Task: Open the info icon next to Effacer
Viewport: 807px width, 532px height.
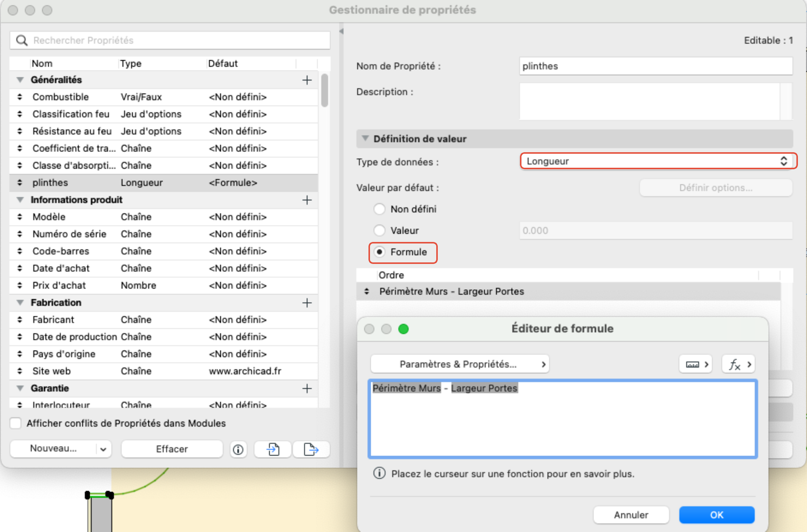Action: (x=238, y=449)
